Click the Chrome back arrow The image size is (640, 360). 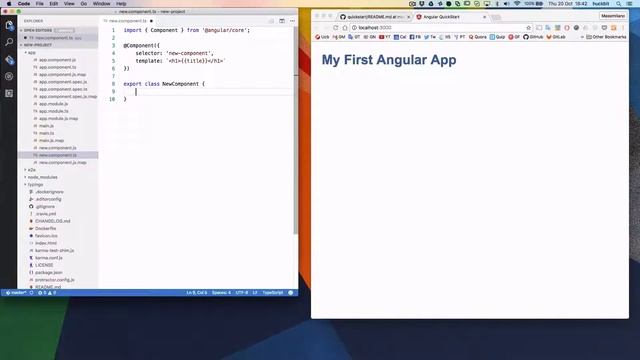click(317, 28)
